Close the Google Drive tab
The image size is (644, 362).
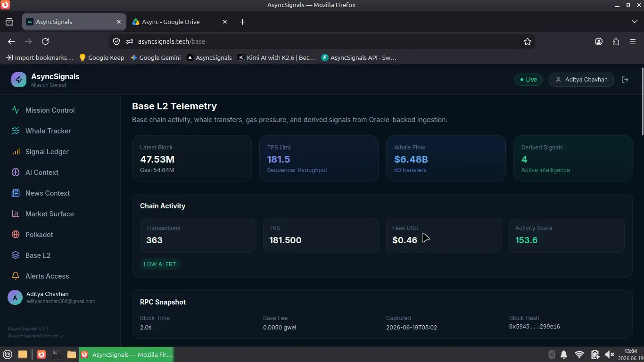click(x=225, y=22)
